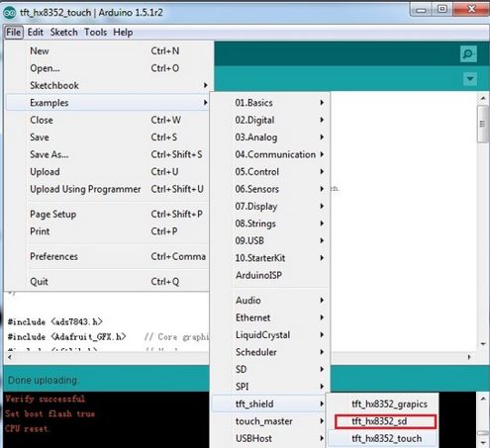Click the horizontal scroll left arrow
Image resolution: width=490 pixels, height=448 pixels.
(10, 357)
